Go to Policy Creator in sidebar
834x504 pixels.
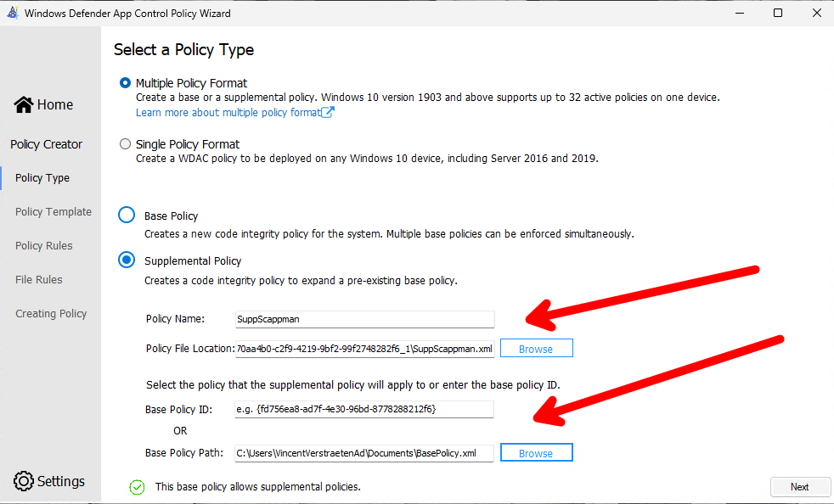click(x=46, y=144)
